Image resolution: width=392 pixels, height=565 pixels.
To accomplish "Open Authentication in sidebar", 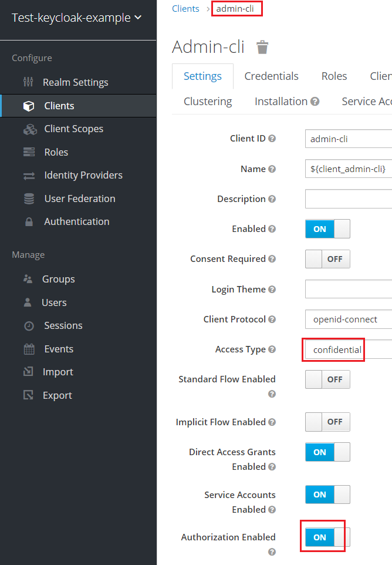I will [78, 221].
